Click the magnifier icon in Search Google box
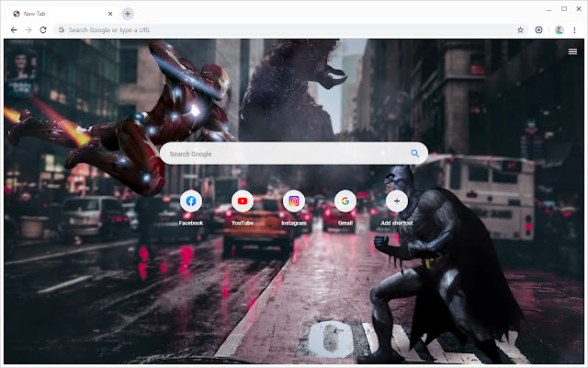588x368 pixels. coord(414,154)
